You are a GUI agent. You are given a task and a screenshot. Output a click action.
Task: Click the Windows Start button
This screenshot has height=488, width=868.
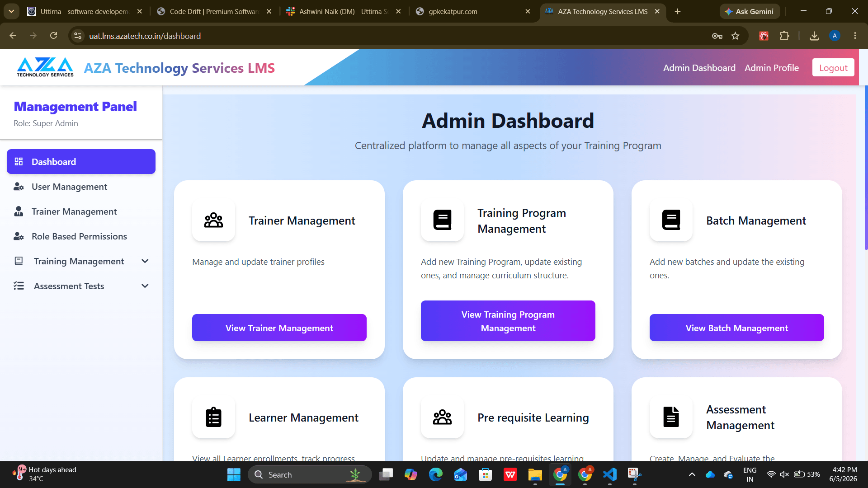coord(234,474)
